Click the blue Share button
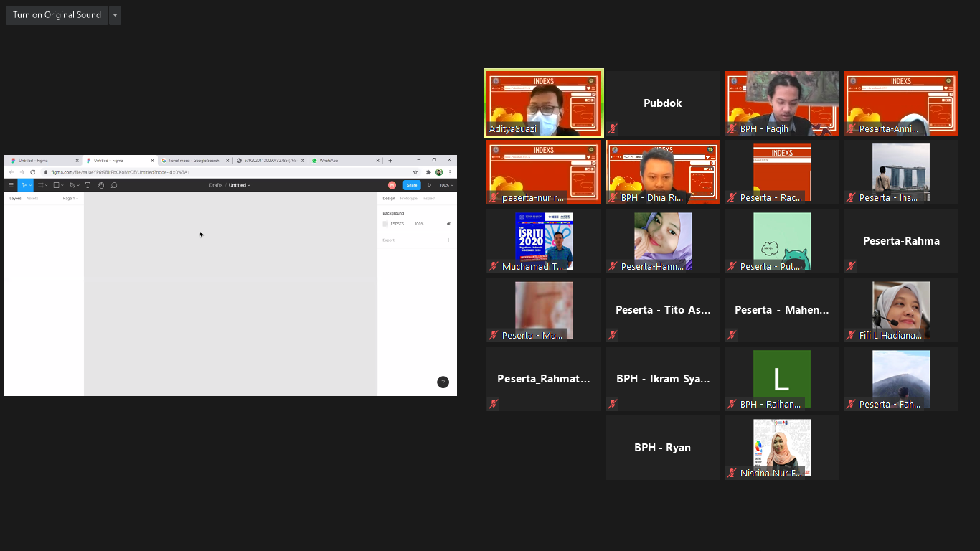The image size is (980, 551). (412, 185)
